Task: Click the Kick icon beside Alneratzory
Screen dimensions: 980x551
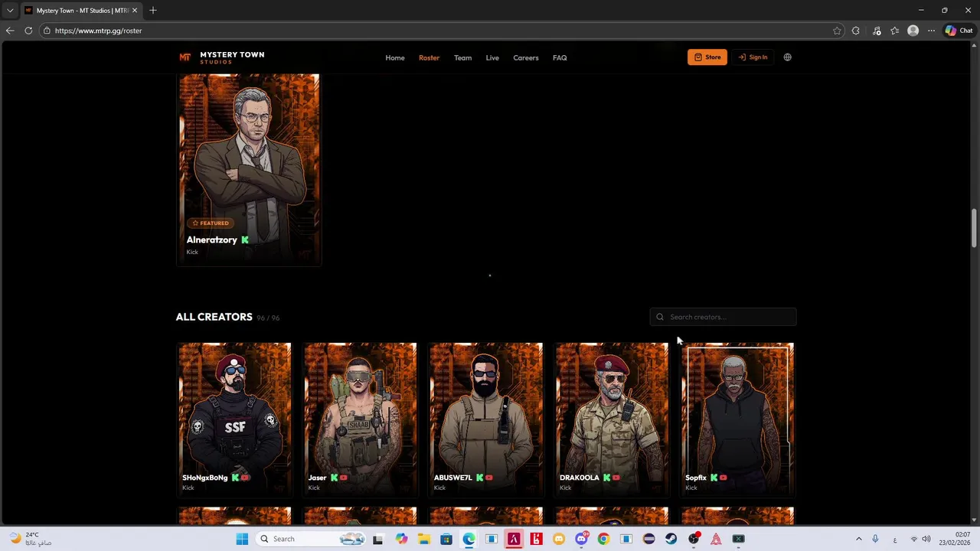Action: click(x=245, y=240)
